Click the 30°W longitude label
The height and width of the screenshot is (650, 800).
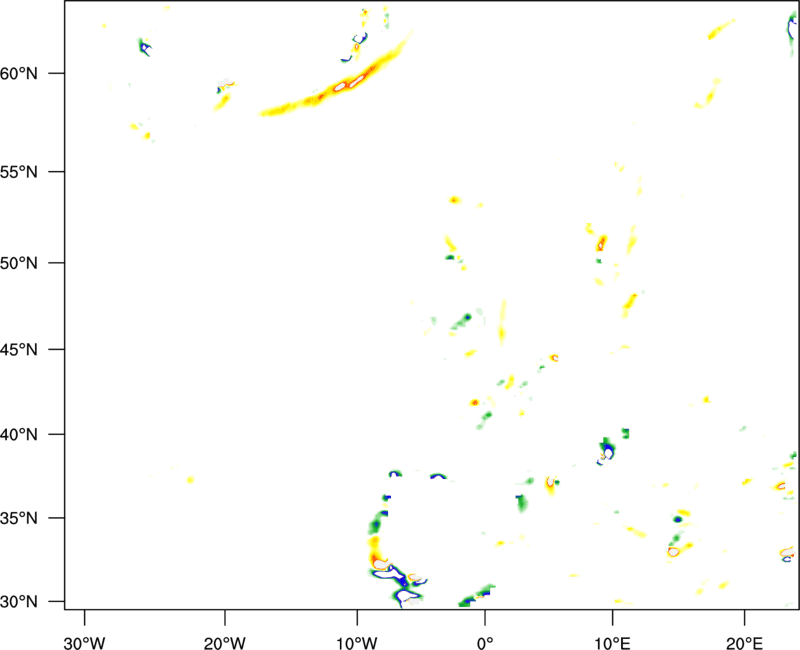[x=85, y=643]
